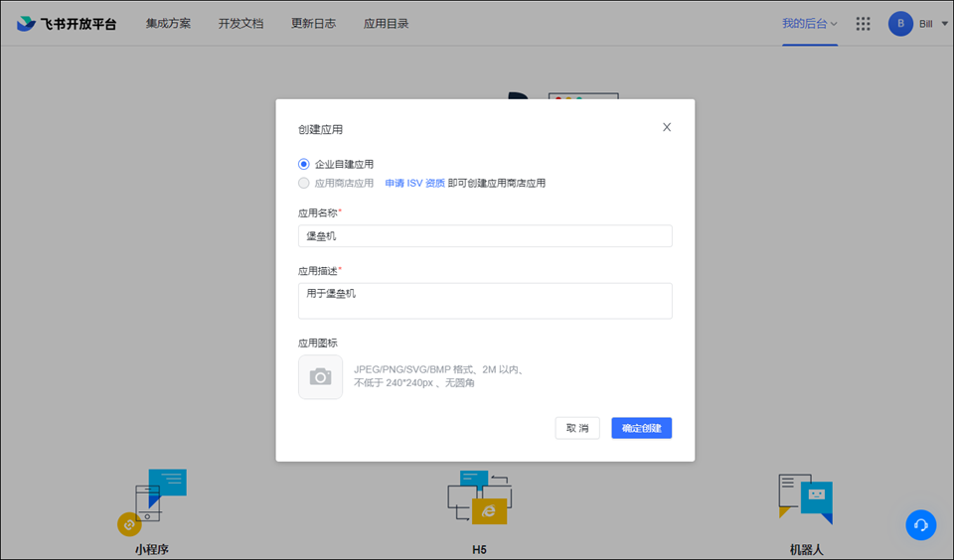Open the headset support chat button
The image size is (954, 560).
920,524
